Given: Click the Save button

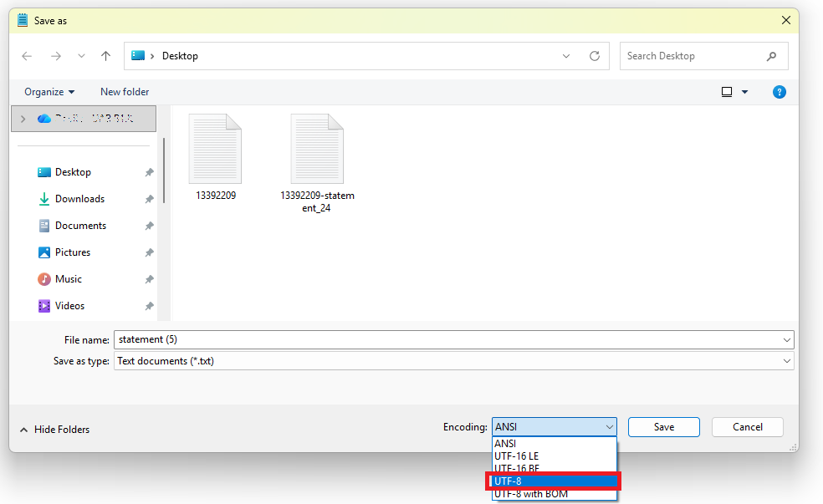Looking at the screenshot, I should [x=663, y=426].
